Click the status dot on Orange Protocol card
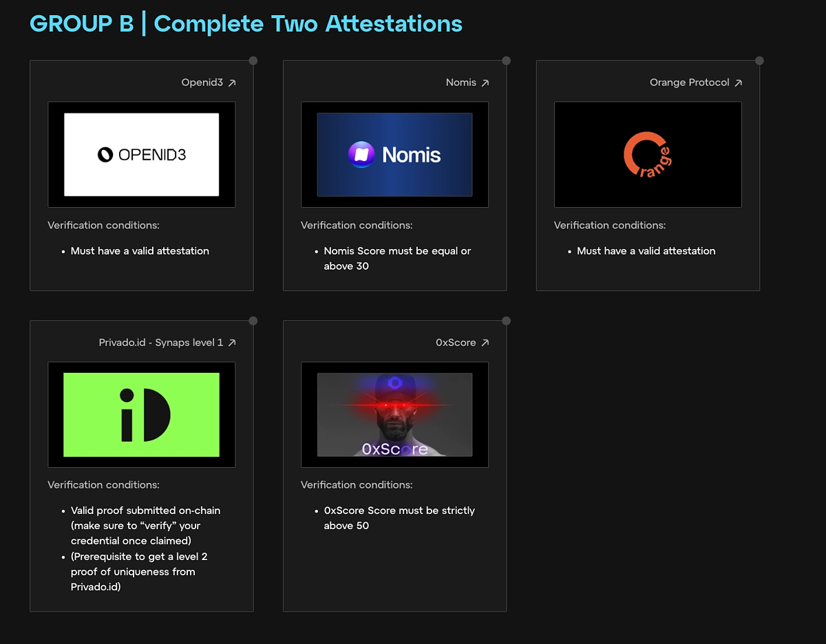 (x=760, y=61)
